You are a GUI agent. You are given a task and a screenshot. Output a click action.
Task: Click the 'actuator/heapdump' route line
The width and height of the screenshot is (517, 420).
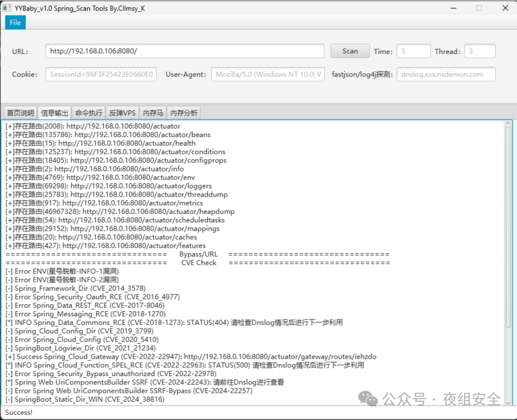[120, 211]
